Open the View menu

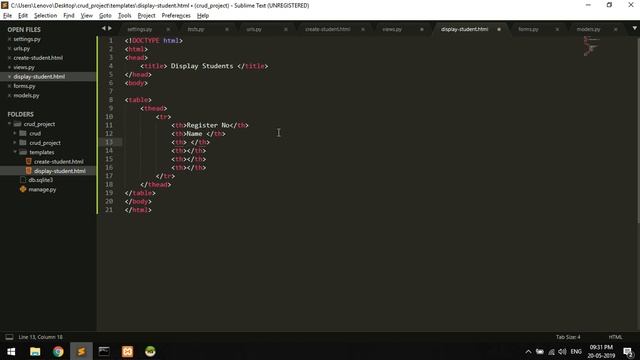tap(87, 16)
